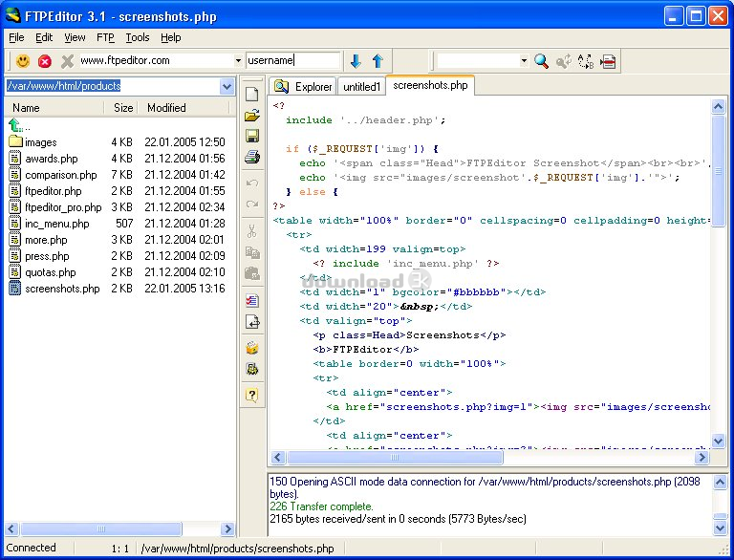The height and width of the screenshot is (560, 734).
Task: Click the blue download arrow icon
Action: click(356, 61)
